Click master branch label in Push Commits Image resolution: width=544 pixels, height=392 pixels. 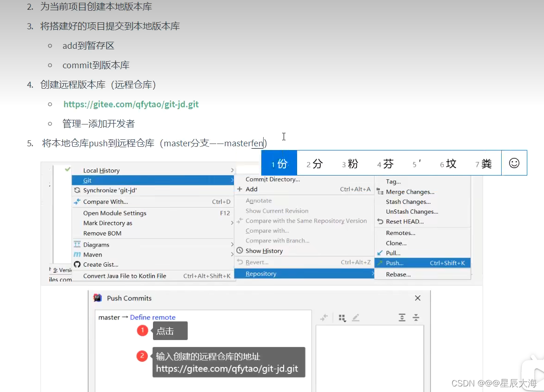coord(109,317)
